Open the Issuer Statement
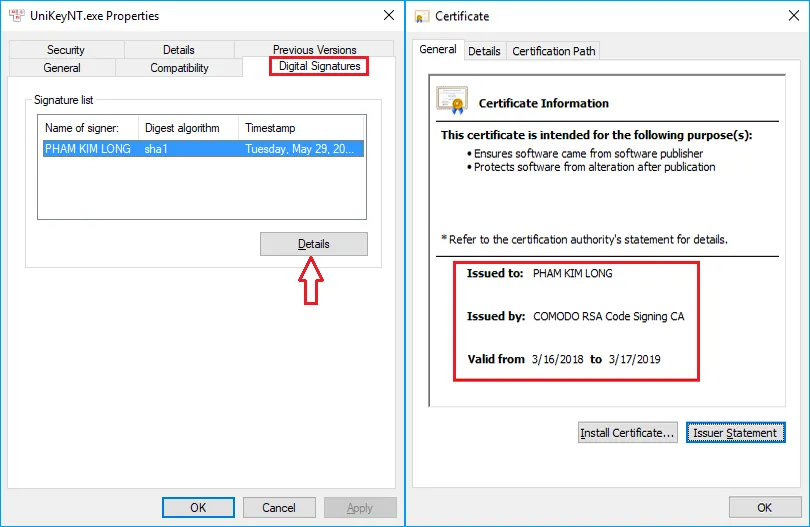This screenshot has height=527, width=810. coord(735,433)
